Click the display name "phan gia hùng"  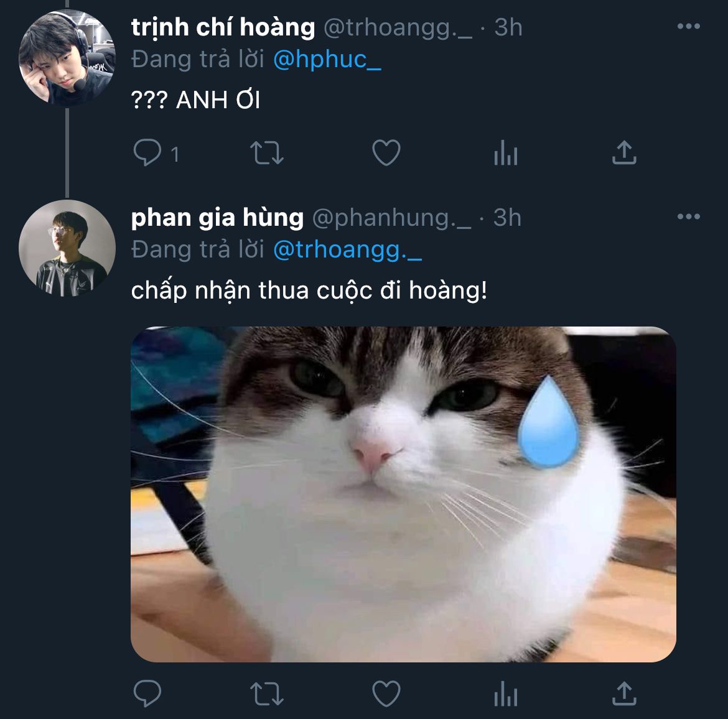217,218
